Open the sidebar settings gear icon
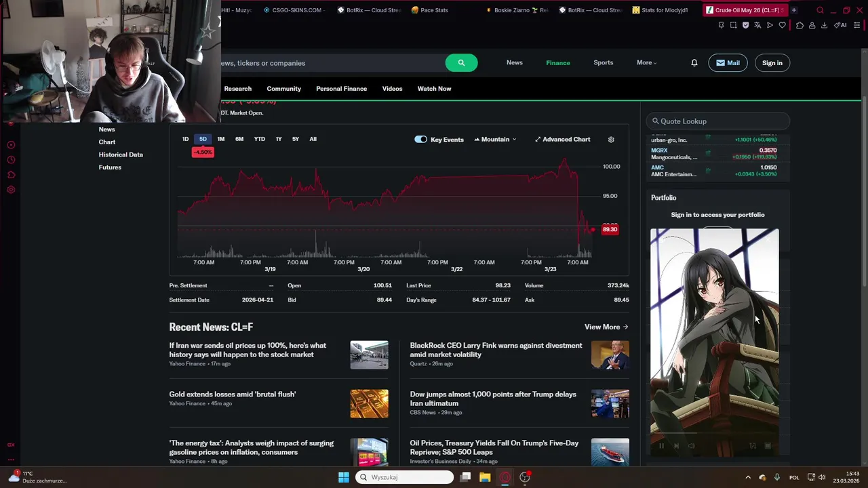 click(x=11, y=190)
